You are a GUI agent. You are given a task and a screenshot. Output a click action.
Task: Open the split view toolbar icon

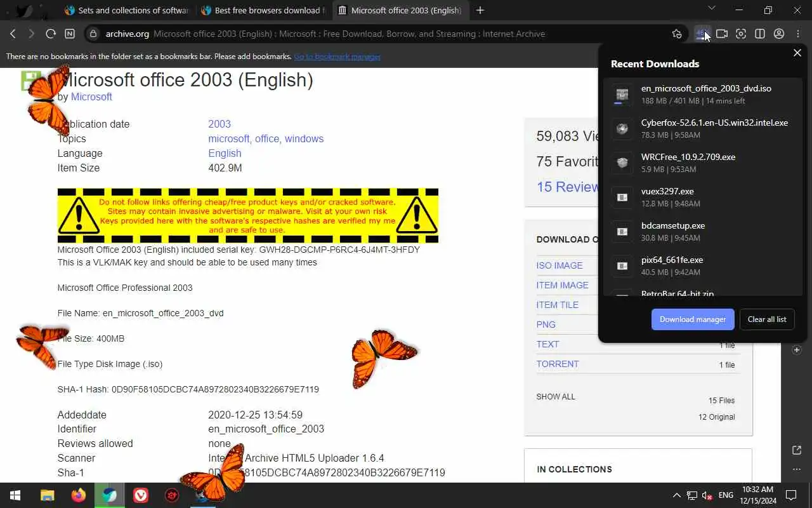pos(760,34)
